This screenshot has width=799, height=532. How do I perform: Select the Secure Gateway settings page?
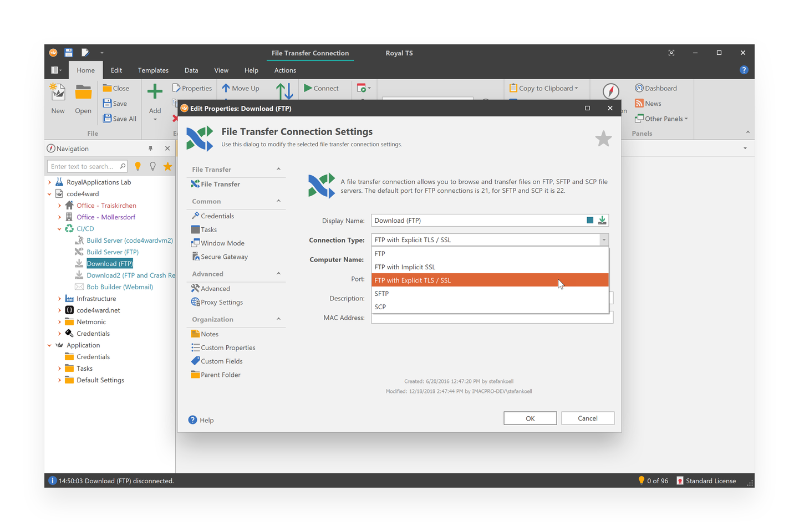pyautogui.click(x=224, y=256)
